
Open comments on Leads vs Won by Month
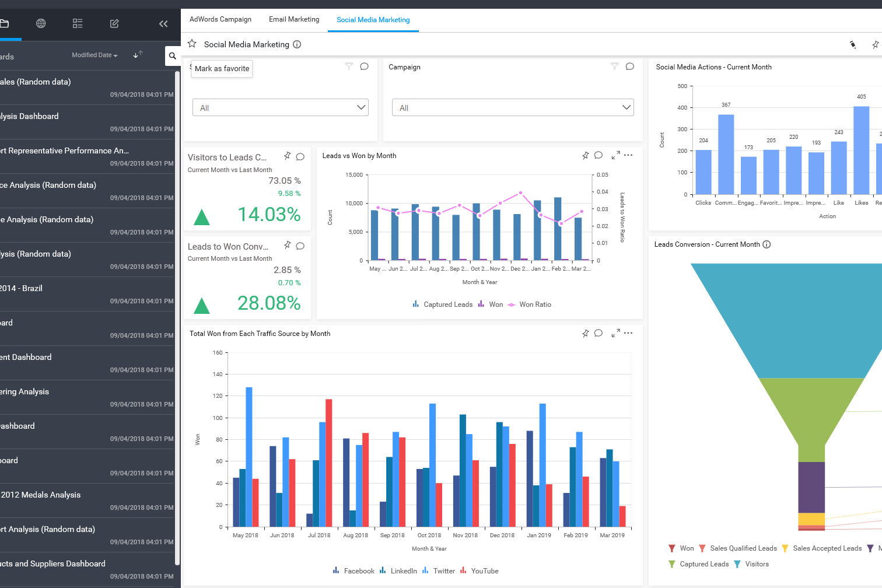click(598, 155)
